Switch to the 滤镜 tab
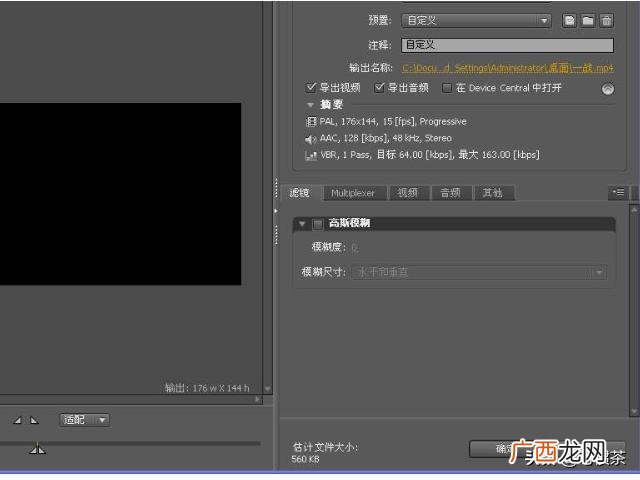 click(x=300, y=193)
